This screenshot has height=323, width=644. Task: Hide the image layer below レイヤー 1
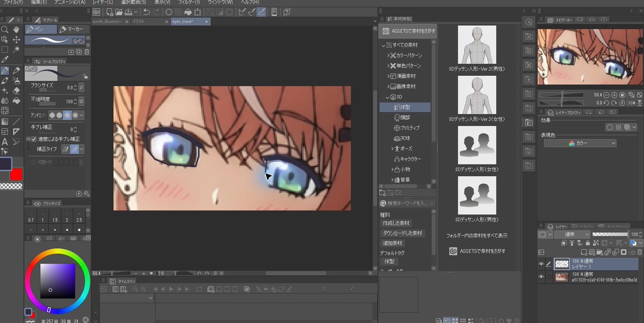click(x=541, y=277)
